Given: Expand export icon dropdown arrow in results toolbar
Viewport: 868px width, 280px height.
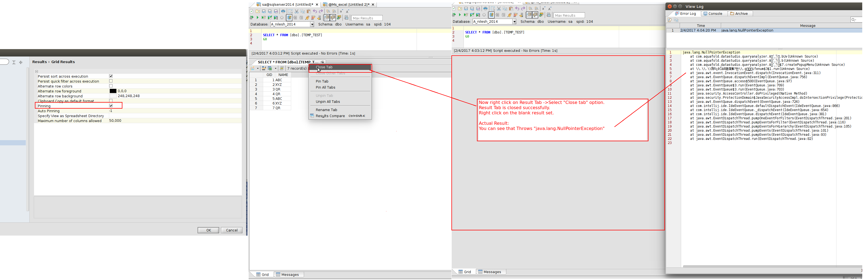Looking at the screenshot, I should [276, 69].
